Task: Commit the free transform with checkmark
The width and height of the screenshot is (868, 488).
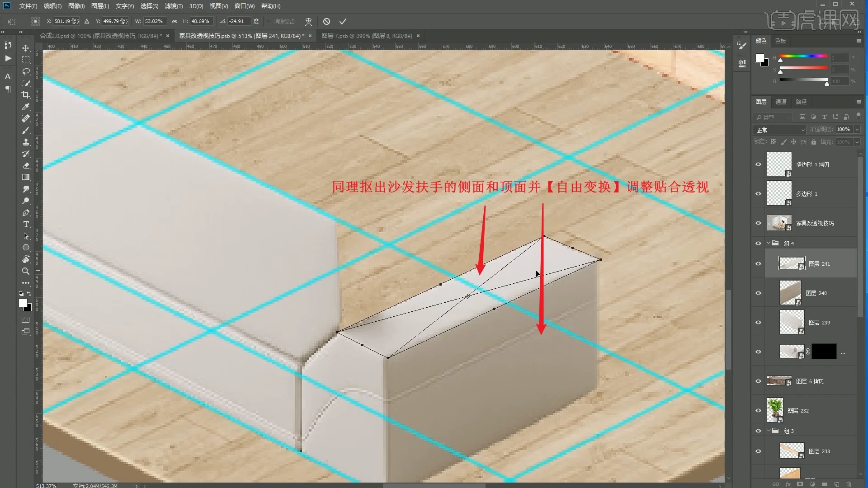Action: pos(343,21)
